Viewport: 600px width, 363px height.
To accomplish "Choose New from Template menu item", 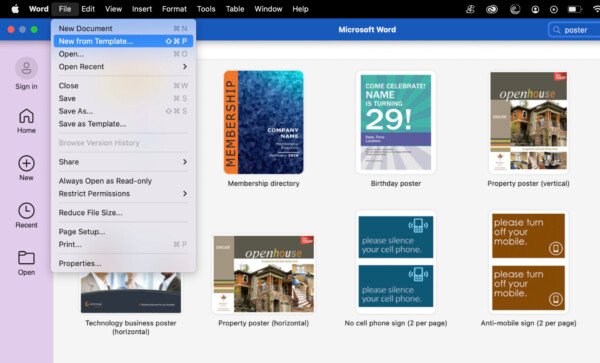I will 123,41.
